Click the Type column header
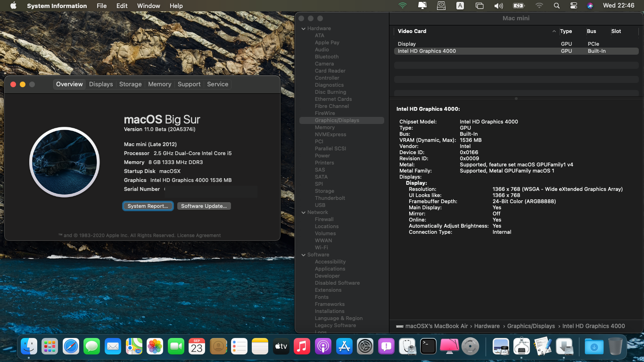 tap(566, 31)
